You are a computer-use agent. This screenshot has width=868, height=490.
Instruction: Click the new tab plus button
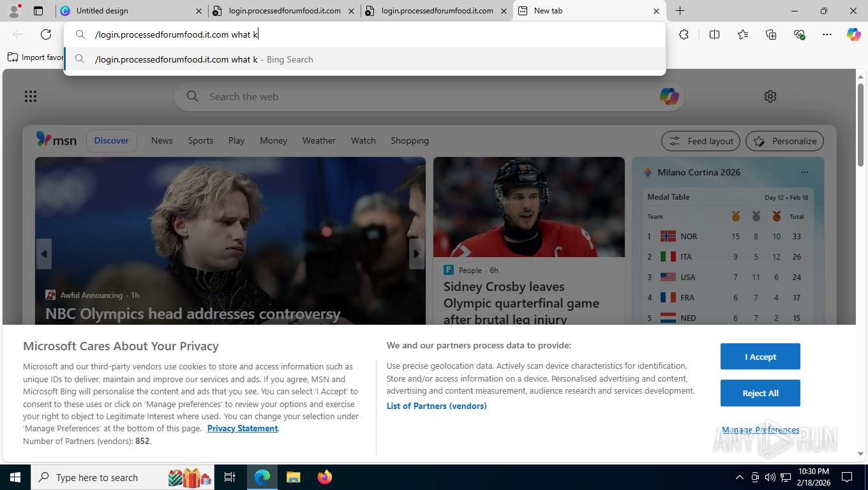tap(680, 11)
